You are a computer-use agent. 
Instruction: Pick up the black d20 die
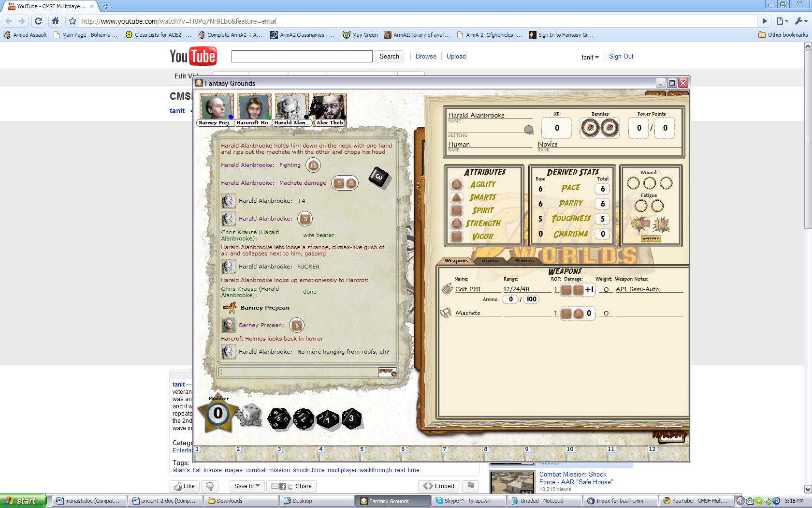(x=279, y=418)
